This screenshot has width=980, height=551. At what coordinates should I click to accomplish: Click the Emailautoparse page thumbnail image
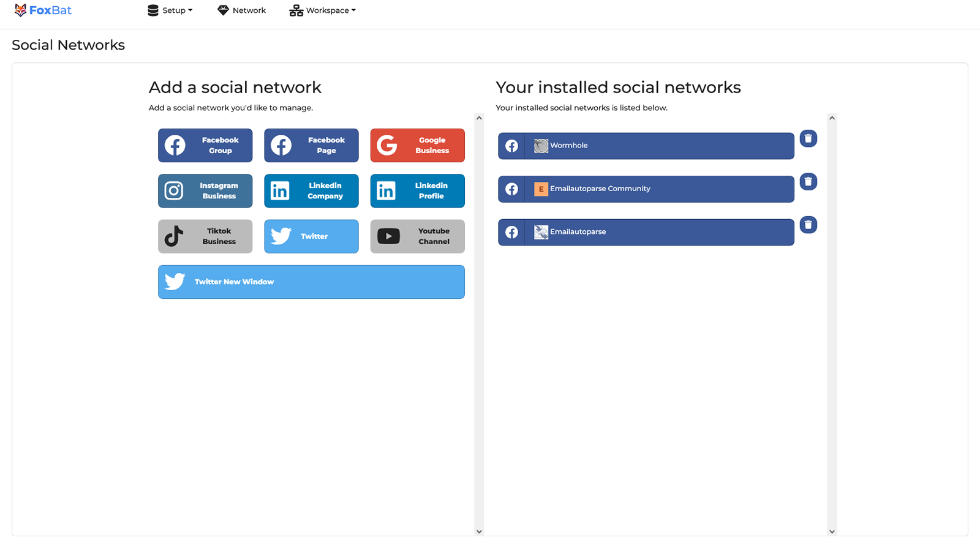coord(541,232)
